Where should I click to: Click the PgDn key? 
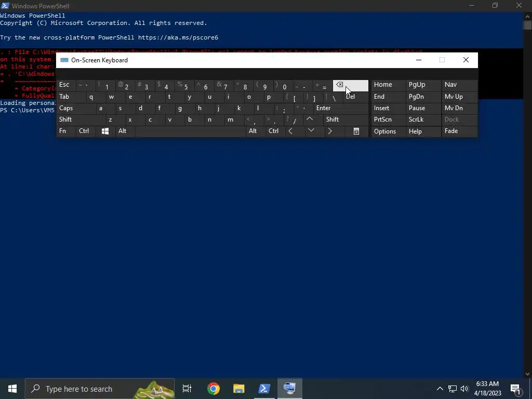click(423, 97)
